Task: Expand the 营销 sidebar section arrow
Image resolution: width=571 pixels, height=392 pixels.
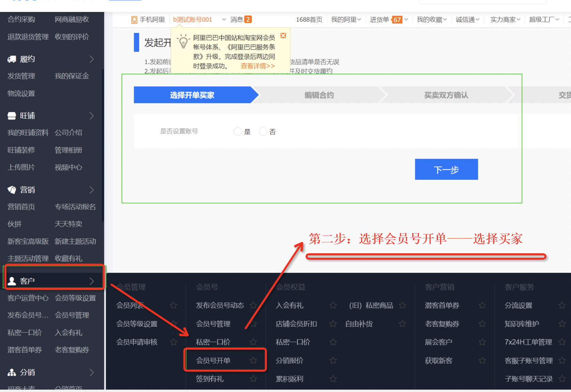Action: [x=91, y=190]
